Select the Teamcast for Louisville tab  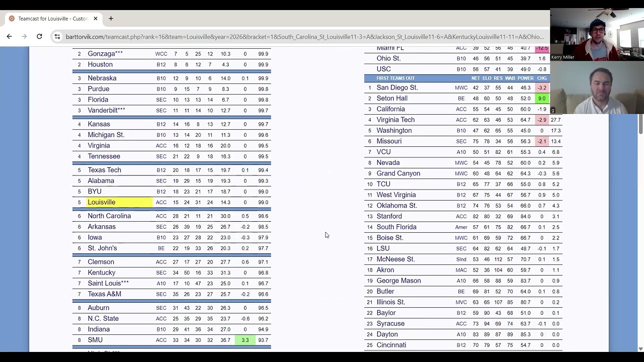(52, 19)
